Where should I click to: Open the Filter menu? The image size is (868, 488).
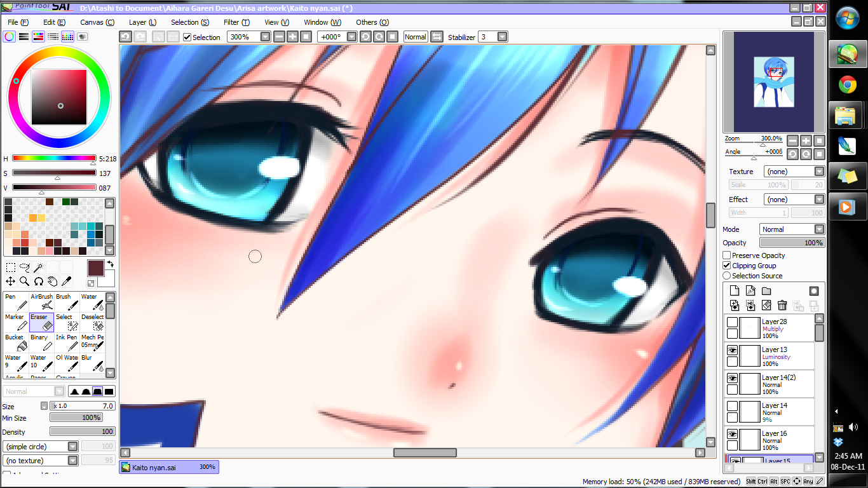(236, 22)
